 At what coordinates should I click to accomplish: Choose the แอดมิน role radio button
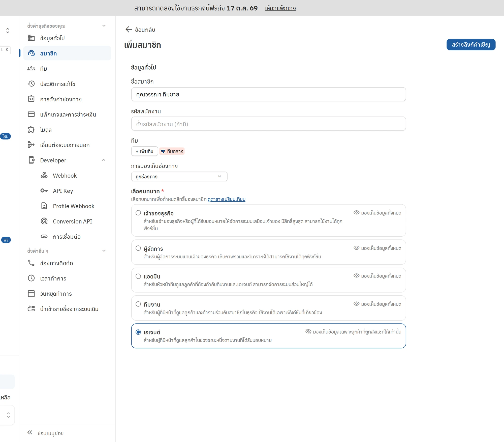pyautogui.click(x=138, y=276)
